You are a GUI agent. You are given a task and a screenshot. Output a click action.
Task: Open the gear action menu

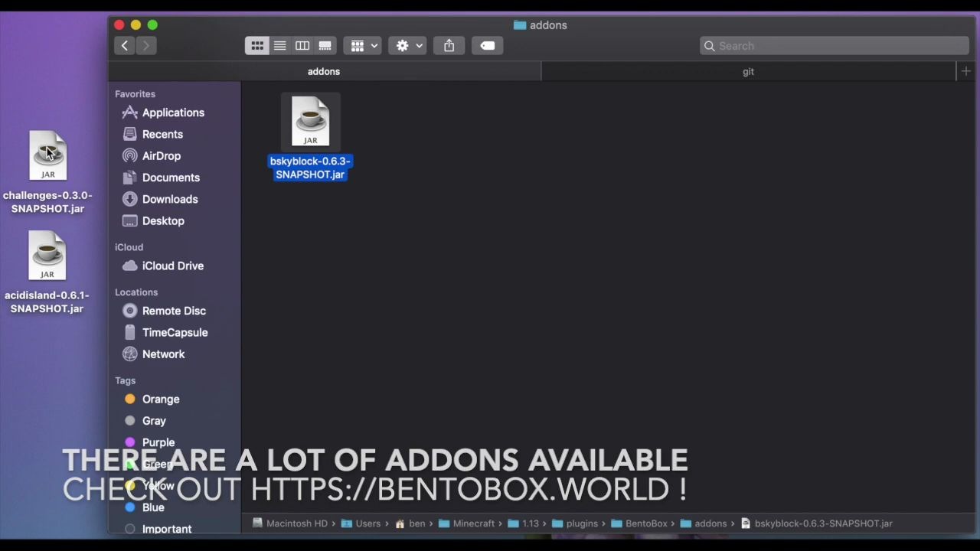(407, 46)
